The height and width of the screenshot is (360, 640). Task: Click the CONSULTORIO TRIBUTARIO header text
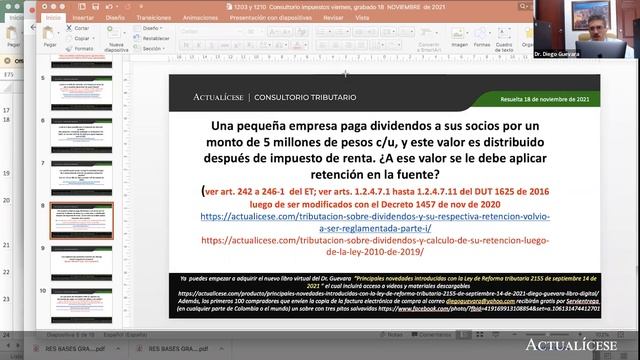click(x=305, y=97)
